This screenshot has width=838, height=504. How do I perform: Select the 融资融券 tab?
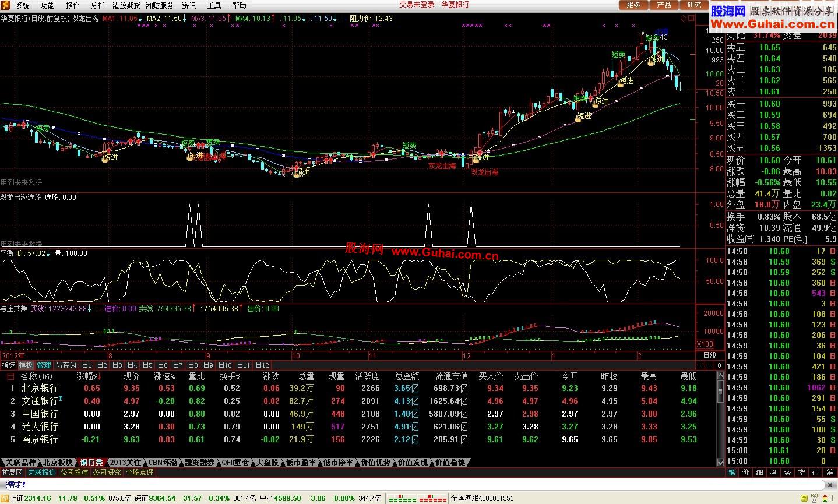click(x=199, y=462)
